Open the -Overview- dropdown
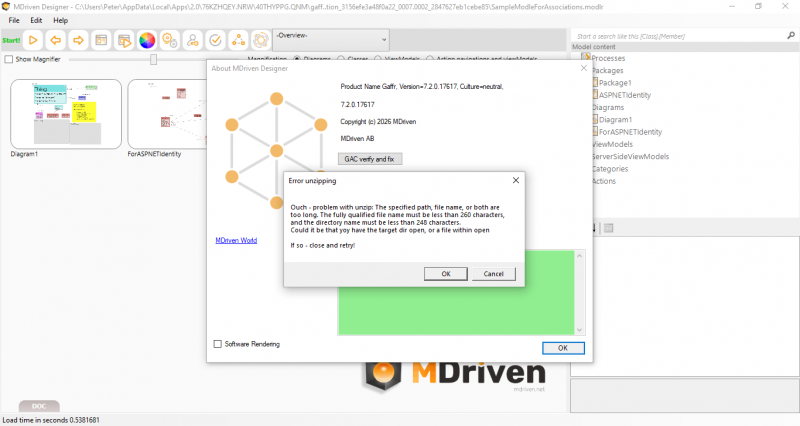The height and width of the screenshot is (426, 800). tap(331, 39)
